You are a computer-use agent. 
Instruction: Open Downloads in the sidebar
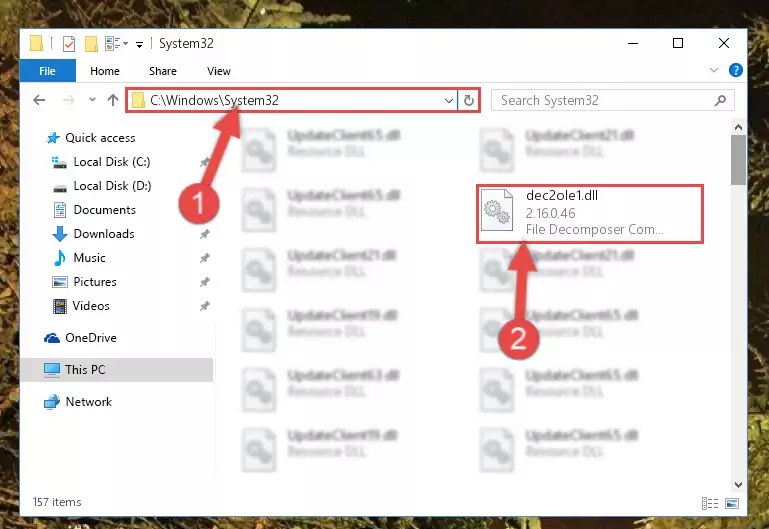tap(103, 234)
